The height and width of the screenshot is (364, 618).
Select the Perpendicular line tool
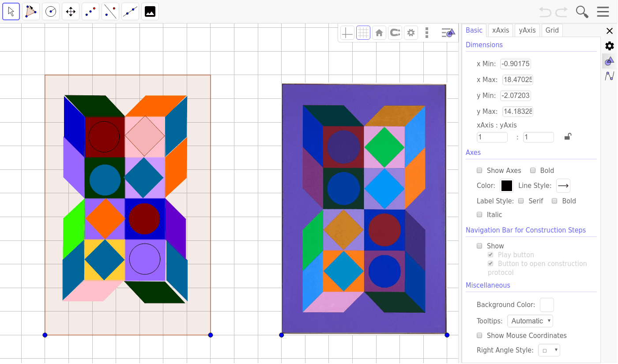[110, 11]
